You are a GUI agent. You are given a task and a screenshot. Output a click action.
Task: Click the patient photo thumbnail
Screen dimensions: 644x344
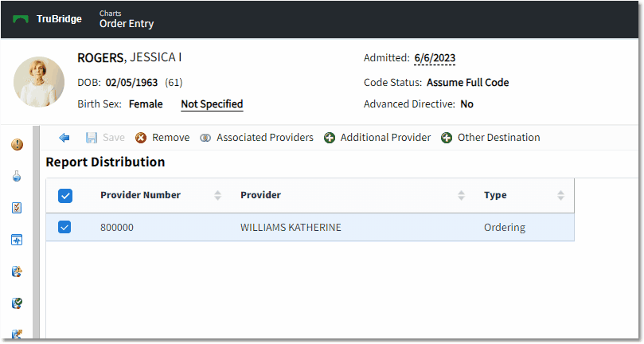click(x=39, y=82)
